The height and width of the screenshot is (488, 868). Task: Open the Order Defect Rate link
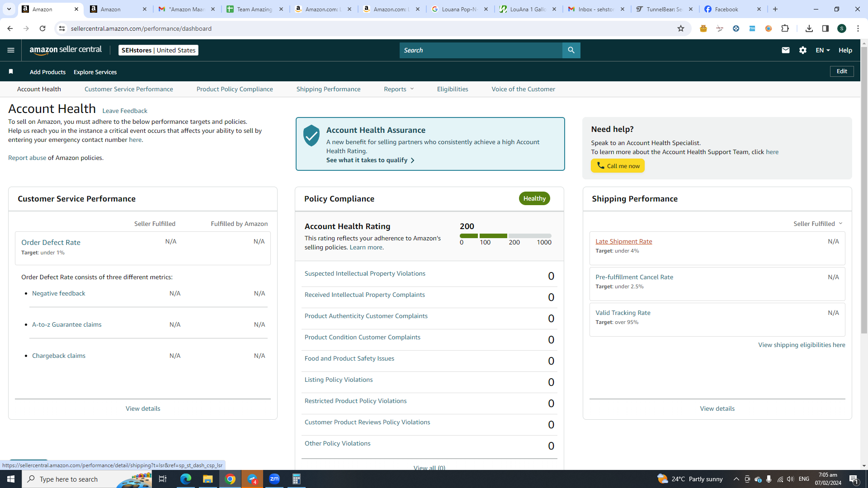coord(51,242)
